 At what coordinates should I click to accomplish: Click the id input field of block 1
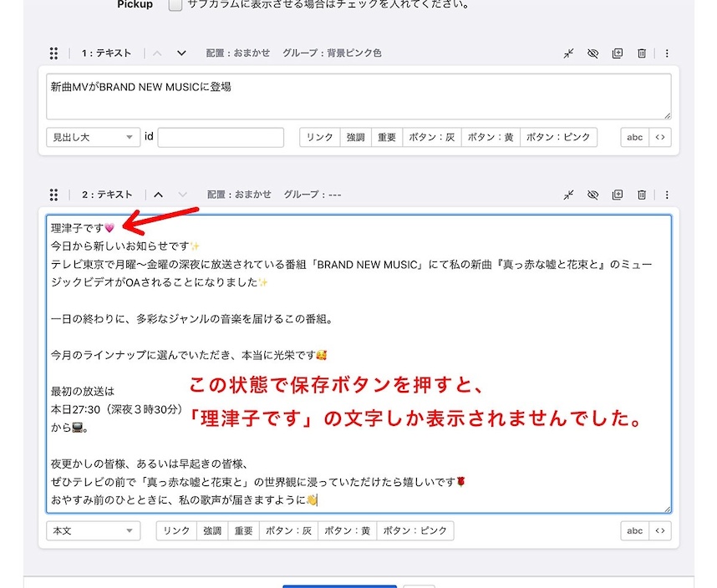221,137
